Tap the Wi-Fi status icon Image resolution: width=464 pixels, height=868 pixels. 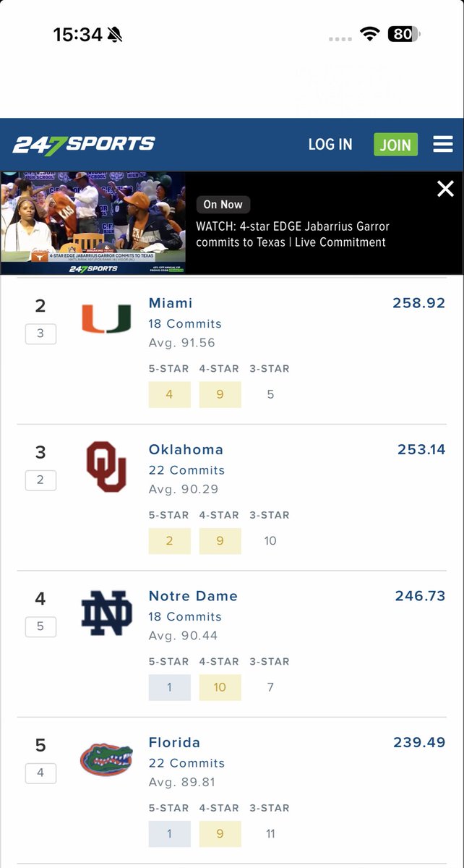point(371,34)
